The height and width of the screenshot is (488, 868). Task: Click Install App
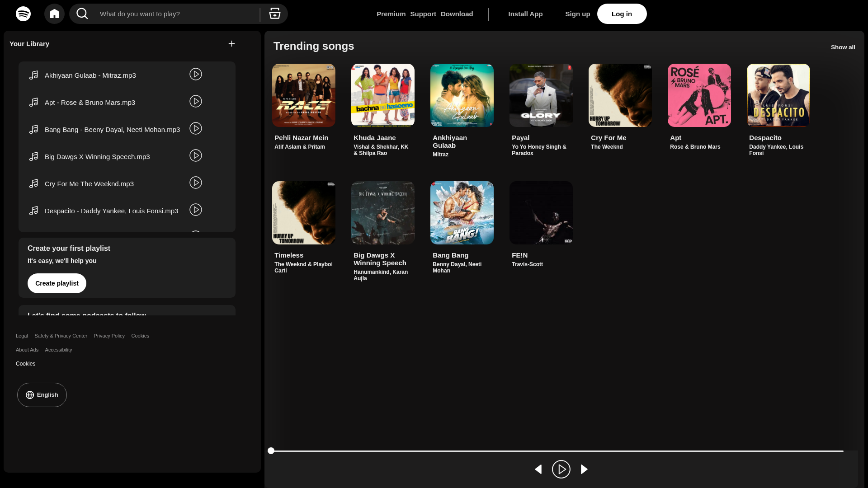pyautogui.click(x=525, y=14)
